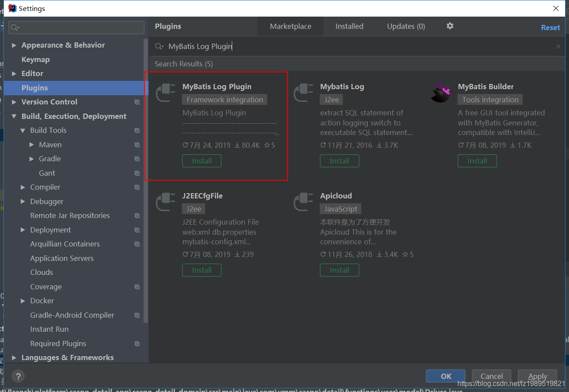
Task: Click the project-level icon beside Compiler
Action: tap(137, 187)
